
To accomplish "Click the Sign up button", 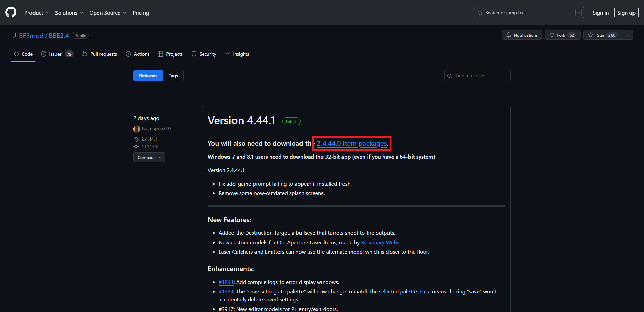I will coord(626,13).
